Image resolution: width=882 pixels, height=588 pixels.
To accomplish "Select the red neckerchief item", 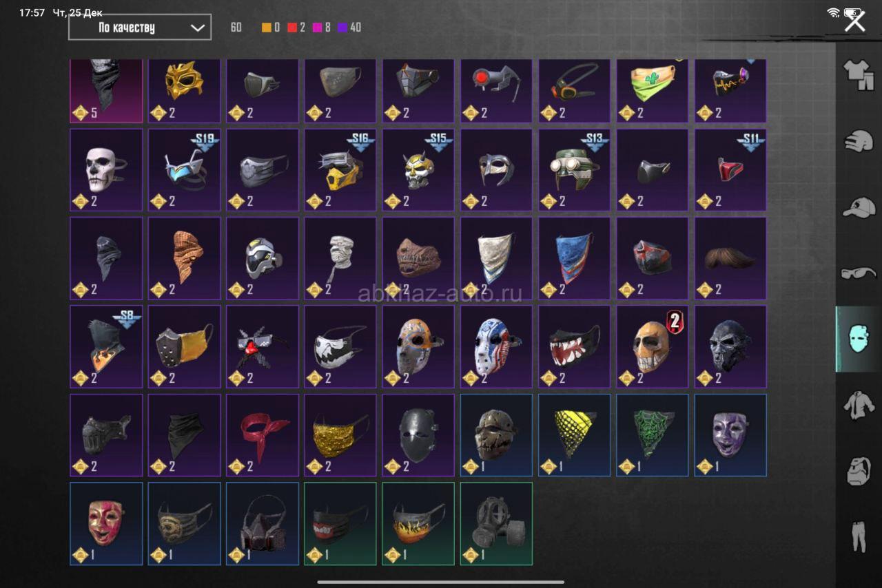I will click(x=262, y=434).
